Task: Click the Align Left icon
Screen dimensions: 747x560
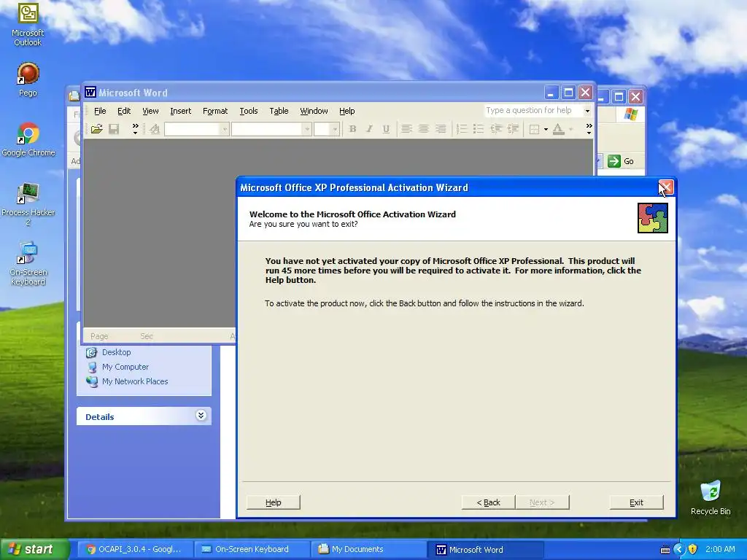Action: 406,128
